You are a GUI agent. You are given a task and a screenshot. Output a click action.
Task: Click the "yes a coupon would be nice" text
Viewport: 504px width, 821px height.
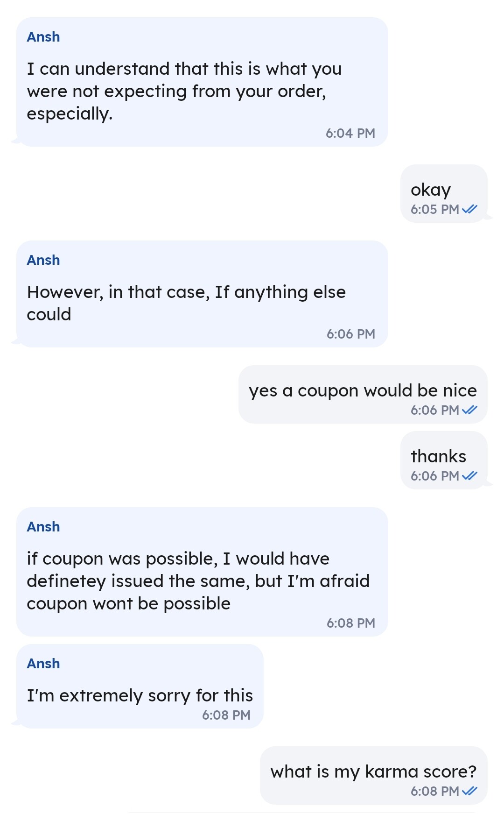363,390
